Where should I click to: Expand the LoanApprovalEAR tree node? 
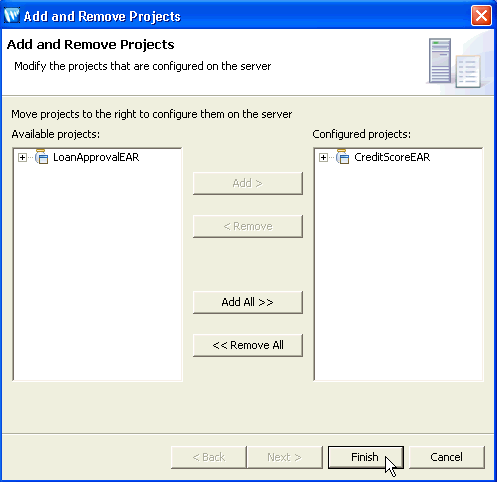pyautogui.click(x=22, y=157)
